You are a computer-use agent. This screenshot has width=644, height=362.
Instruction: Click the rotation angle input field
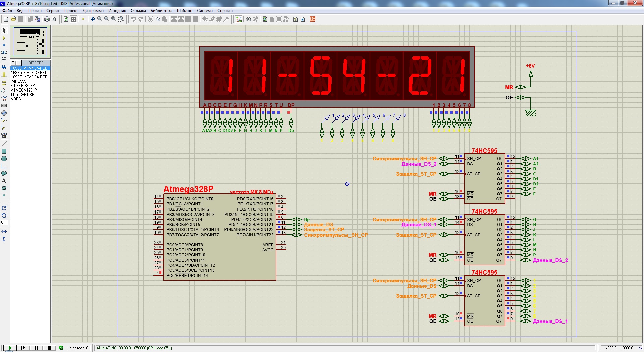point(4,222)
